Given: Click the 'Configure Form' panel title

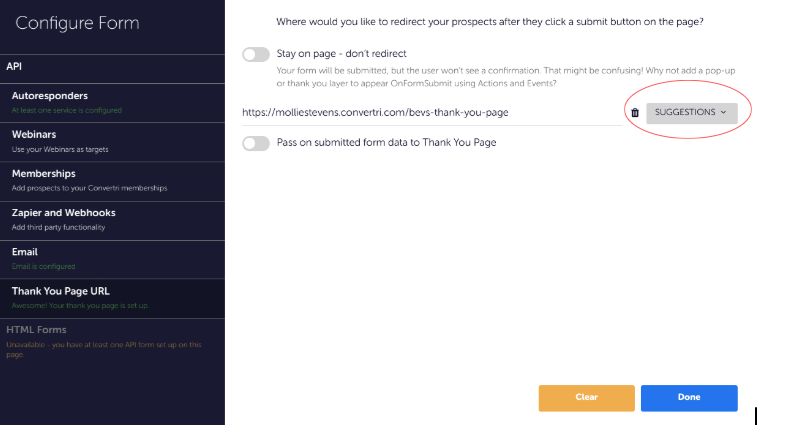Looking at the screenshot, I should (77, 23).
